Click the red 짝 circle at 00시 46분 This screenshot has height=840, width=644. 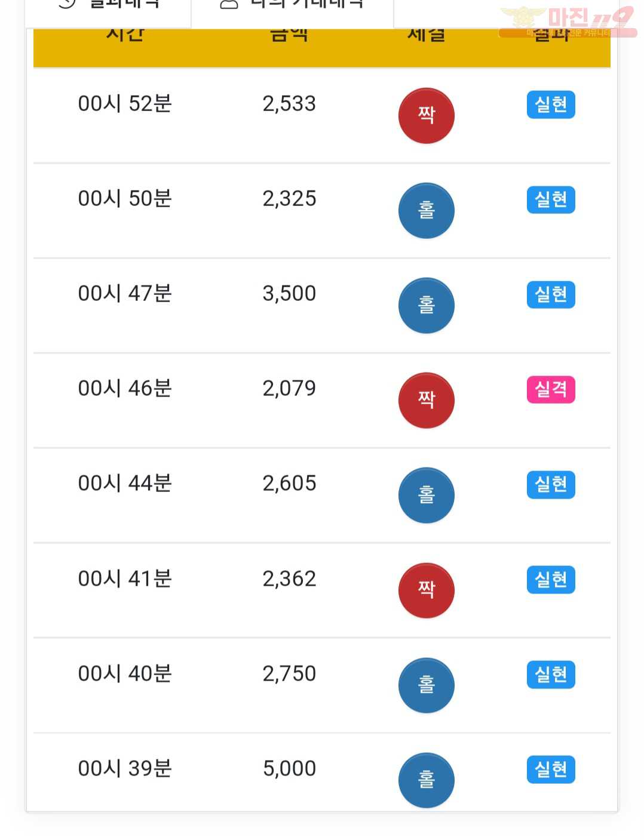click(426, 400)
